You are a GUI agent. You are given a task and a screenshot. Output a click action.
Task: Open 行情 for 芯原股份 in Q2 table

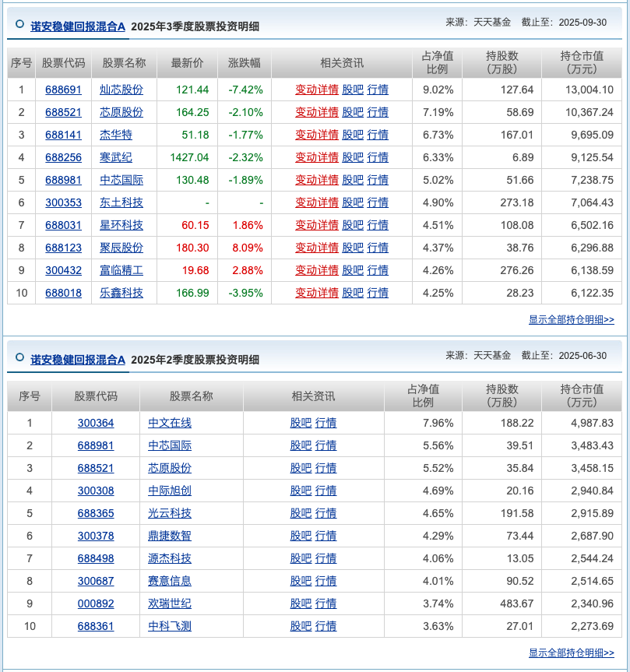coord(326,468)
